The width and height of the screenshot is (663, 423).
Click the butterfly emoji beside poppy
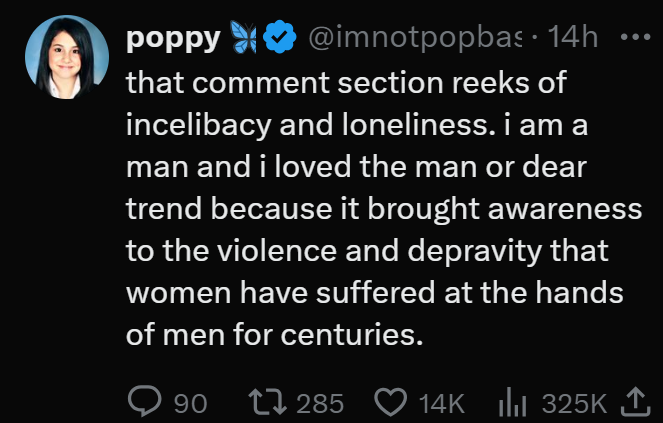tap(245, 40)
